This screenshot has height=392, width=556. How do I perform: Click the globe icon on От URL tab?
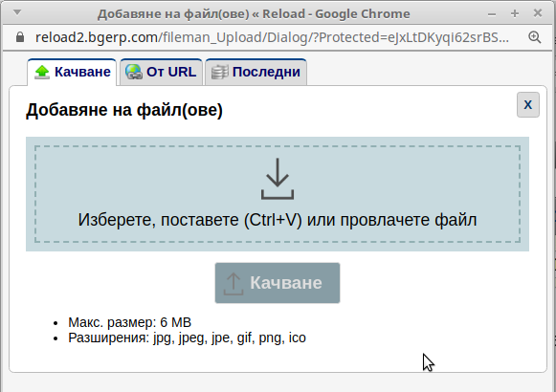(x=134, y=72)
